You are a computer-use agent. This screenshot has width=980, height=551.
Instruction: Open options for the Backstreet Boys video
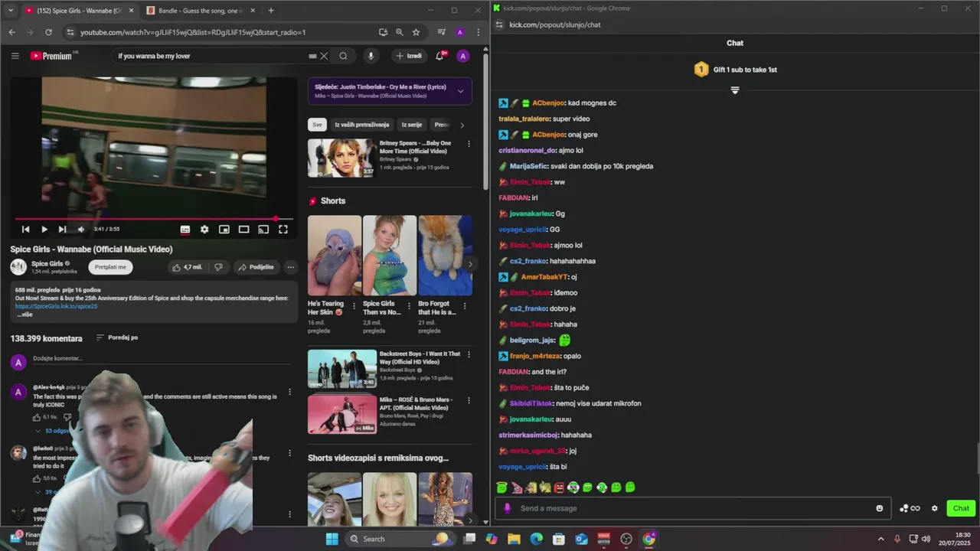coord(469,354)
